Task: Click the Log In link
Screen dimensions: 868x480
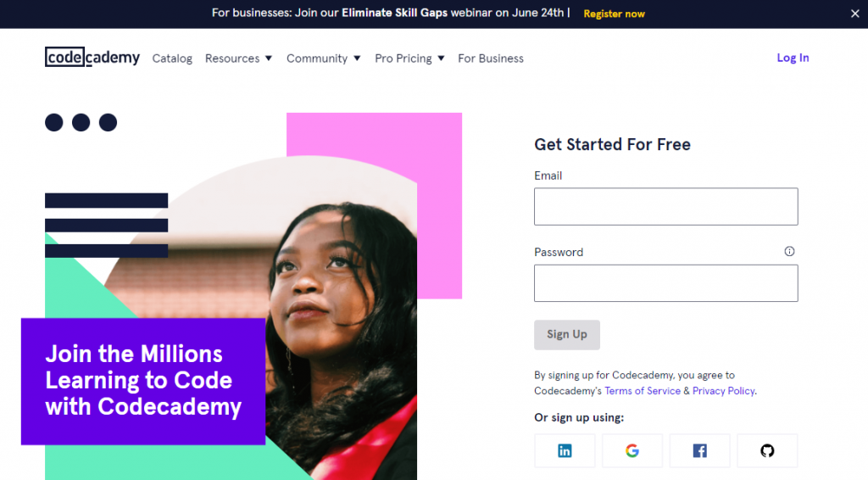Action: pyautogui.click(x=793, y=58)
